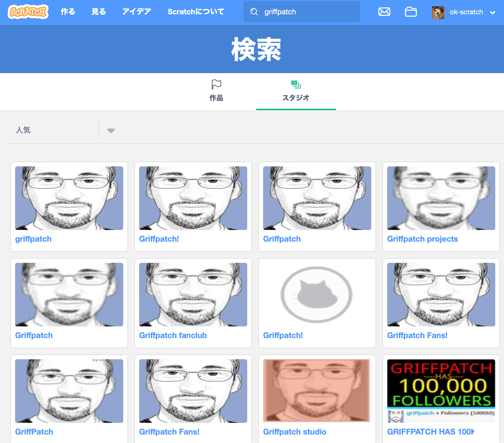Click the flag icon for 作品
Viewport: 504px width, 443px height.
[x=216, y=85]
